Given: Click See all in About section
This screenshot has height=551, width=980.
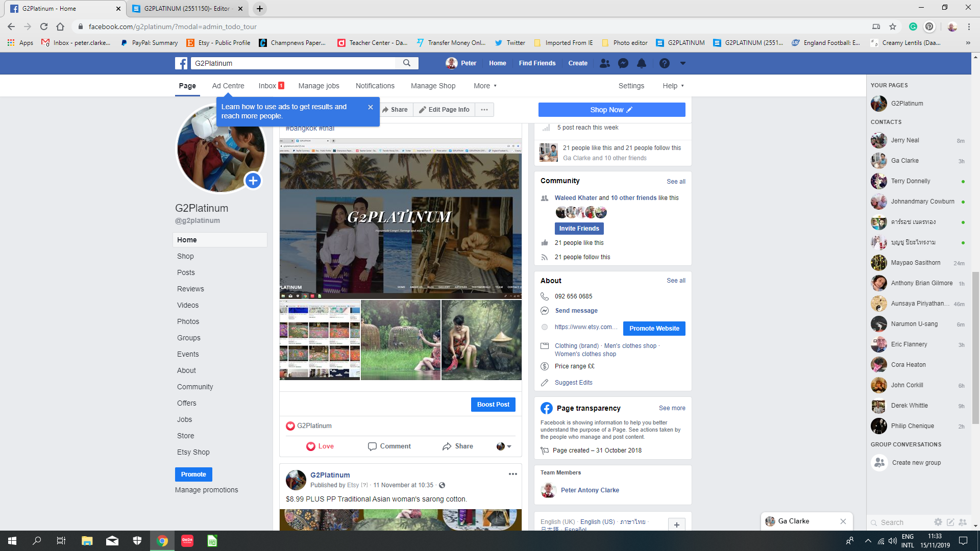Looking at the screenshot, I should pyautogui.click(x=676, y=281).
